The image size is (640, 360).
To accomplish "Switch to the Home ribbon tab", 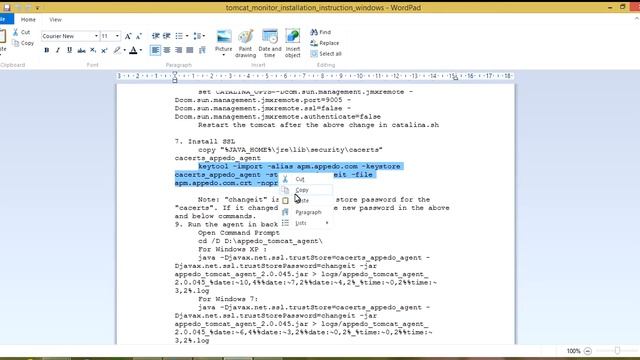I will (28, 19).
